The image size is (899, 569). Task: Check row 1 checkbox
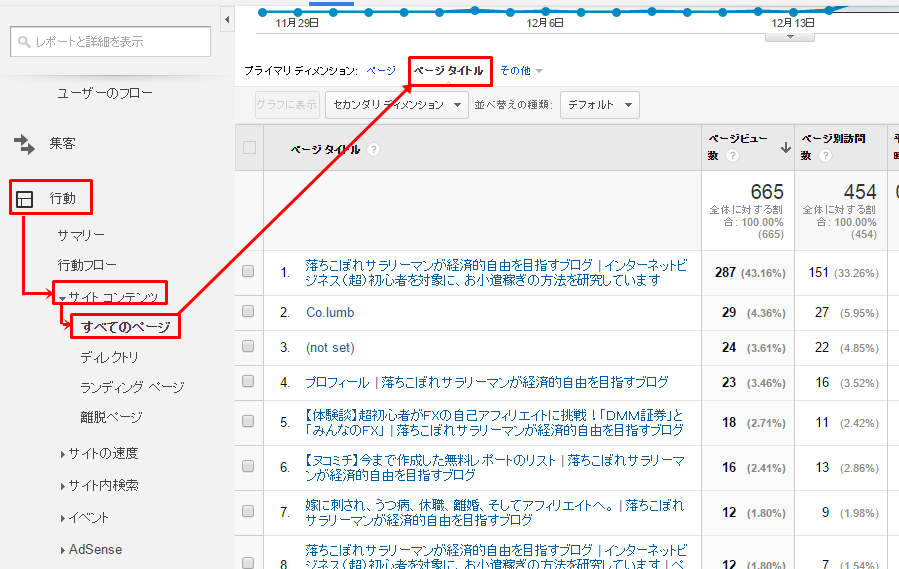click(x=248, y=271)
